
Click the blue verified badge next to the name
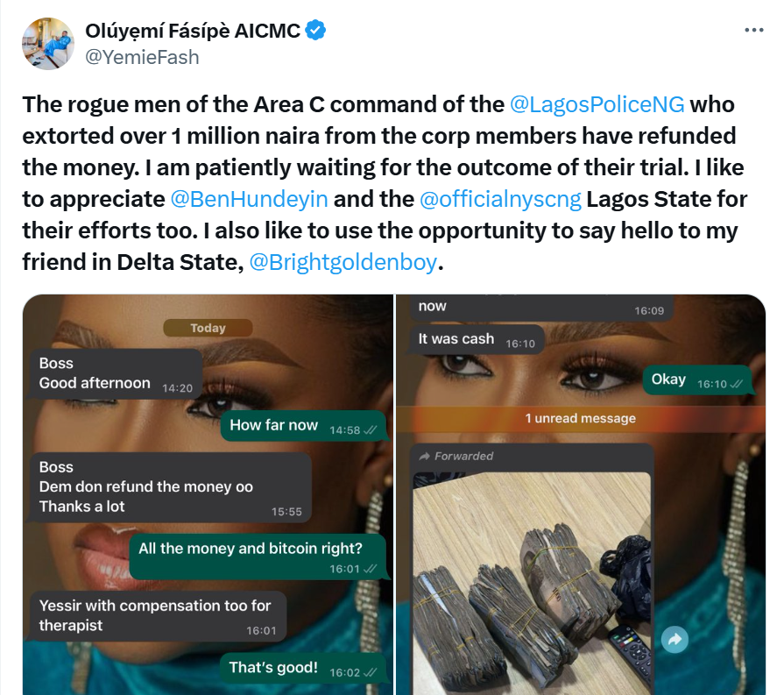tap(315, 28)
